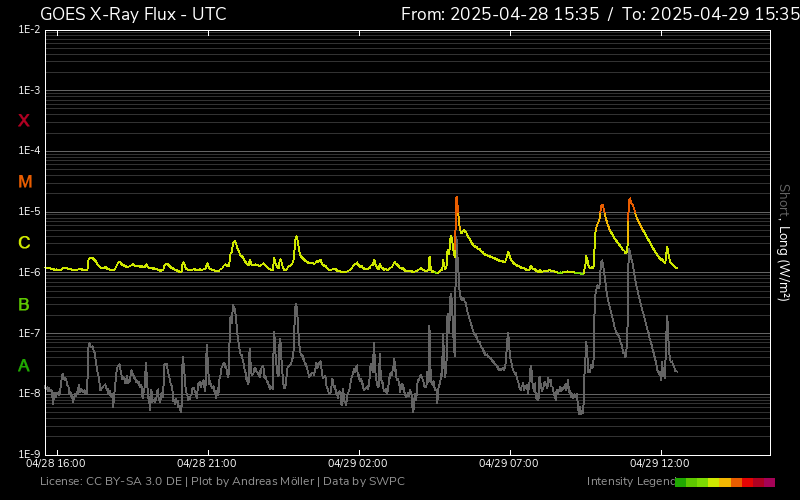Screen dimensions: 800x500
Task: Click the 1E-5 y-axis label
Action: pos(29,211)
